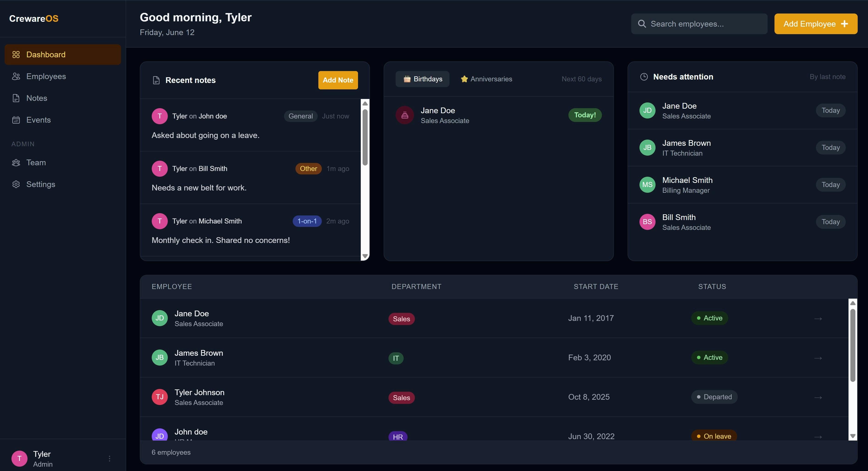868x471 pixels.
Task: Click the Recent notes scrollbar up arrow
Action: point(365,103)
